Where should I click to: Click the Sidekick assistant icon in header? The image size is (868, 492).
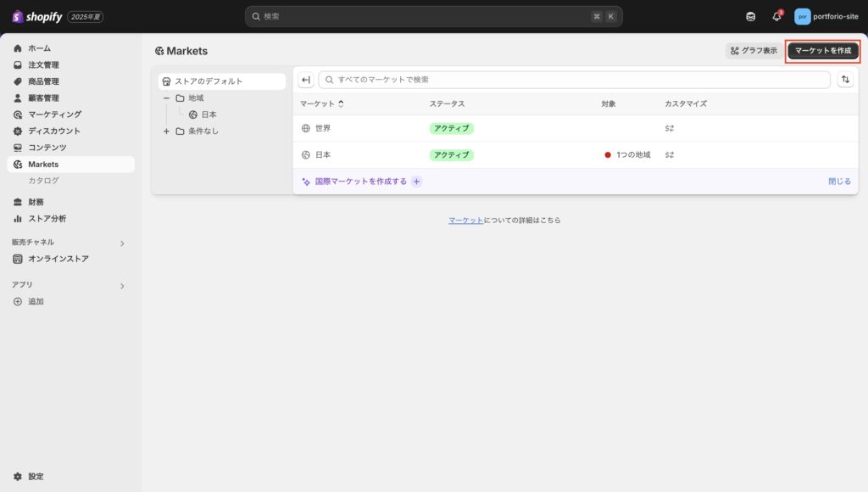[750, 16]
